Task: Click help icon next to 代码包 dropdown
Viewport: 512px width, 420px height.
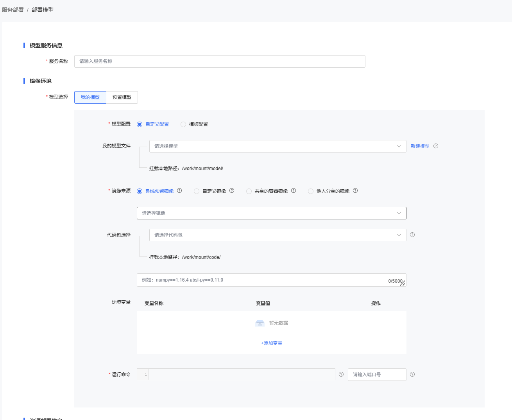Action: [x=412, y=235]
